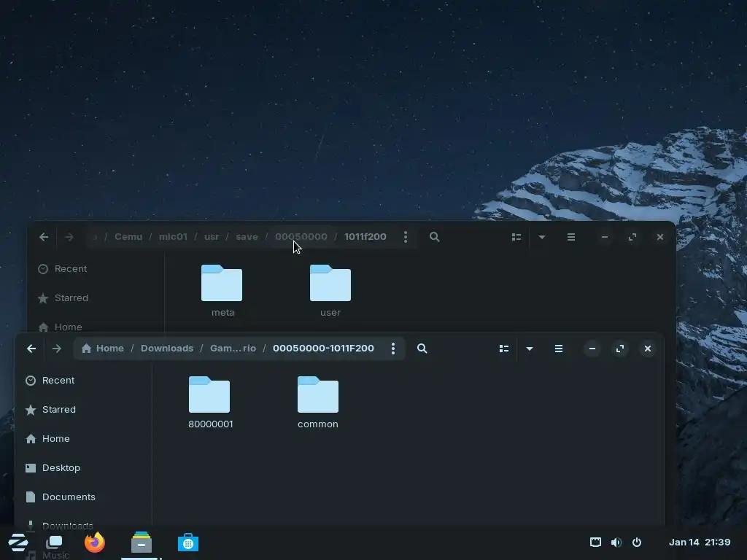This screenshot has height=560, width=747.
Task: Open the power tray icon
Action: [x=637, y=542]
